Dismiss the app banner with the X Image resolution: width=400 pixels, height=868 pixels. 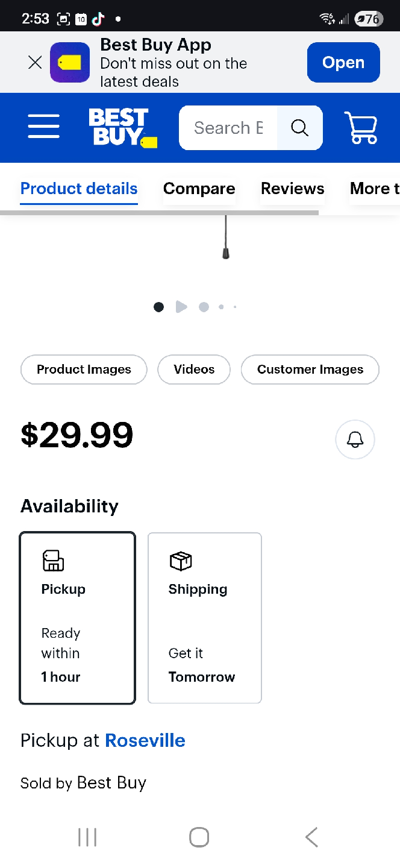coord(34,62)
